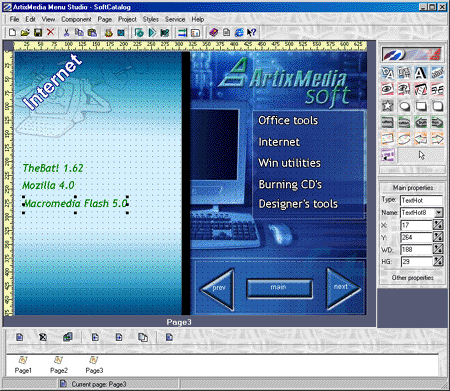Screen dimensions: 450x391
Task: Click the main button on canvas
Action: 279,288
